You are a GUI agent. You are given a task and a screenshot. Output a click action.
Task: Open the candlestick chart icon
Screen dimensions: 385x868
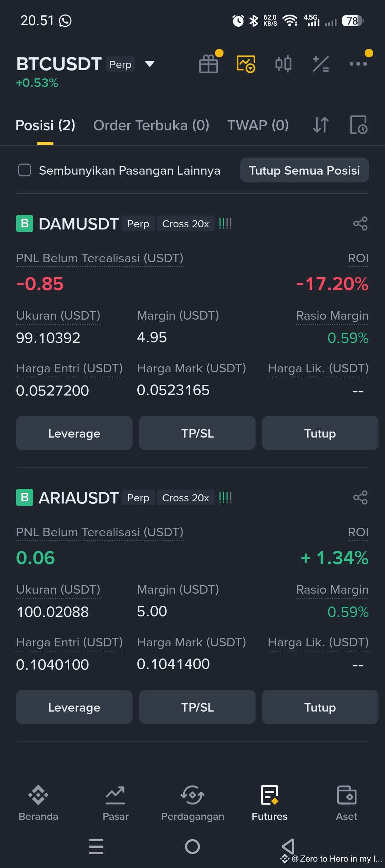coord(283,64)
